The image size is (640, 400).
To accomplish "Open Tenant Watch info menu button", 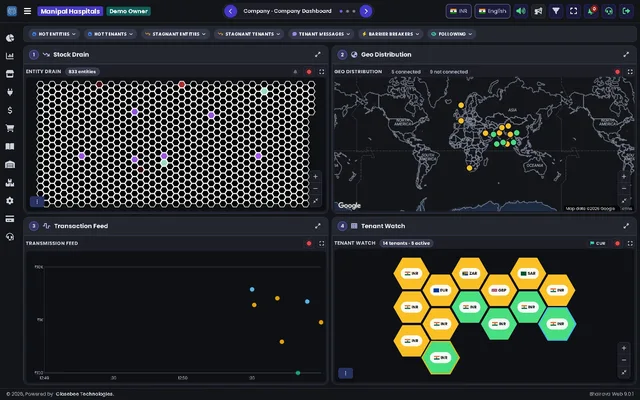I will pyautogui.click(x=346, y=373).
